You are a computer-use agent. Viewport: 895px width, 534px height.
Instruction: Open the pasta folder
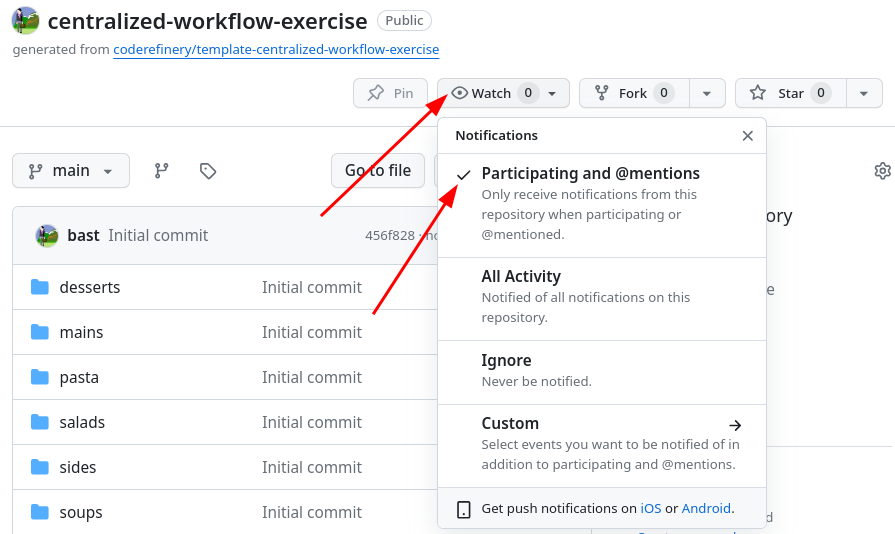pyautogui.click(x=79, y=377)
